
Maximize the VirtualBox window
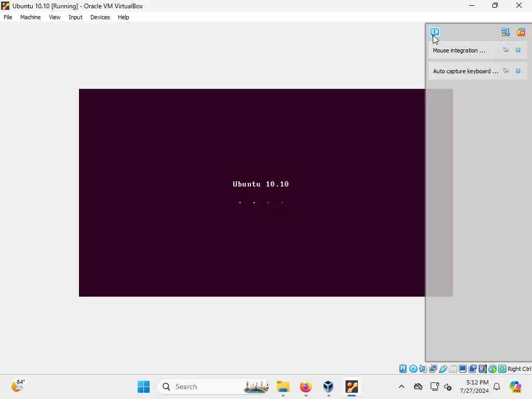click(x=495, y=5)
